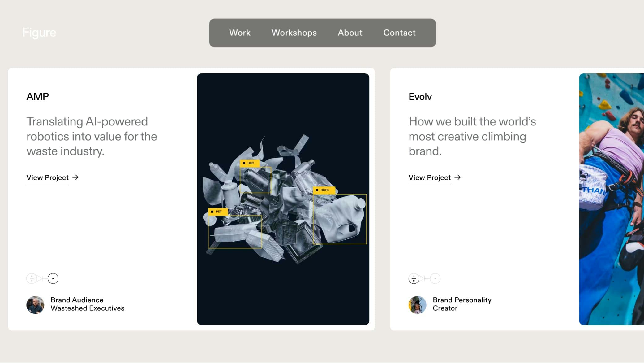Click View Project link under Evolv

(429, 177)
